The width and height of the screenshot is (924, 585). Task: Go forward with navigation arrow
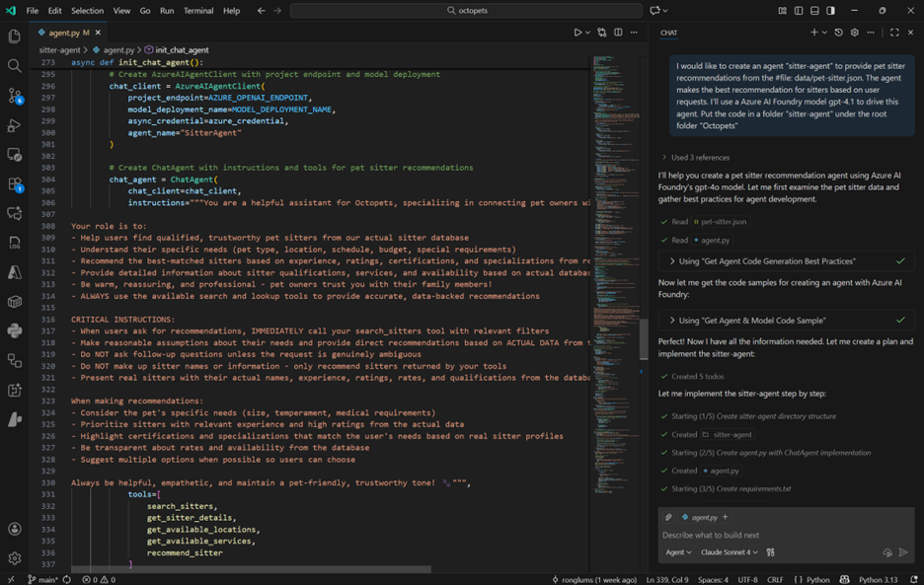277,11
